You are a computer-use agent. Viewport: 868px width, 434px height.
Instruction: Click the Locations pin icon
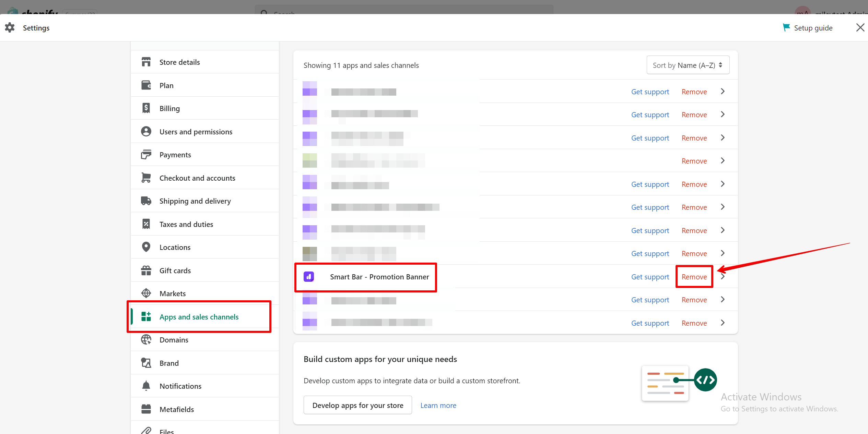coord(146,247)
